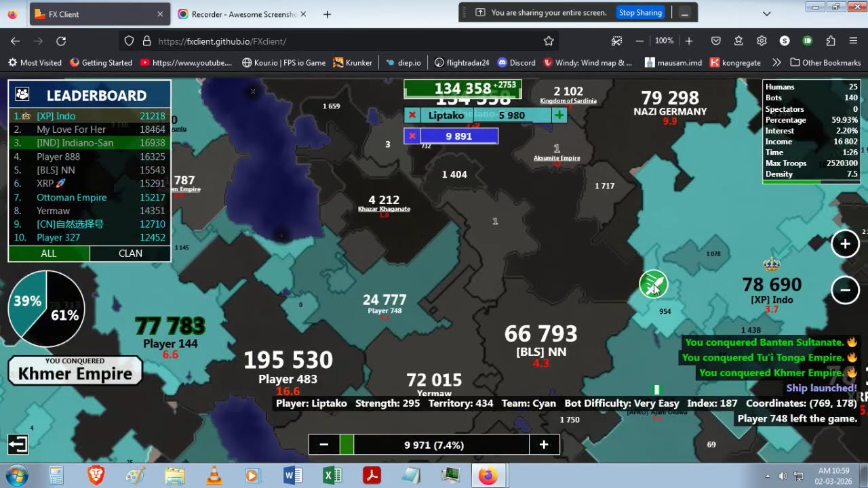Open the Other Bookmarks folder
This screenshot has height=488, width=868.
[x=825, y=62]
